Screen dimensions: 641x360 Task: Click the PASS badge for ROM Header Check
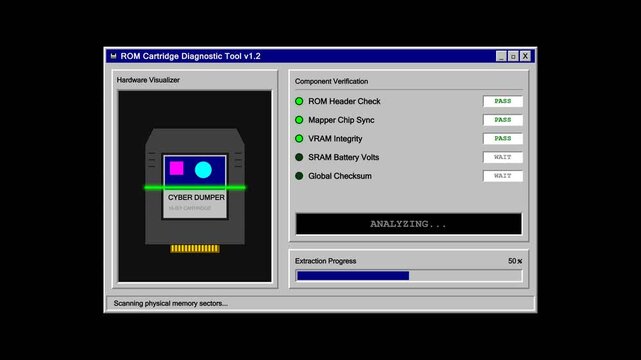click(x=503, y=101)
